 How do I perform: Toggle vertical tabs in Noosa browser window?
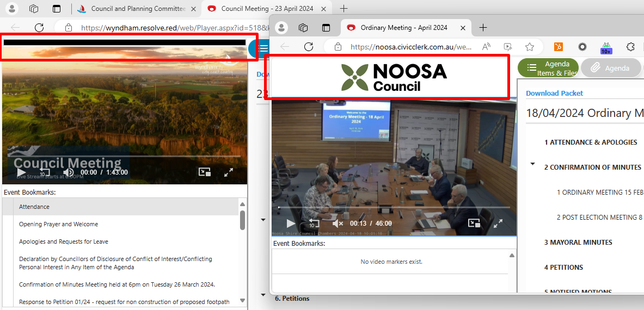[326, 28]
